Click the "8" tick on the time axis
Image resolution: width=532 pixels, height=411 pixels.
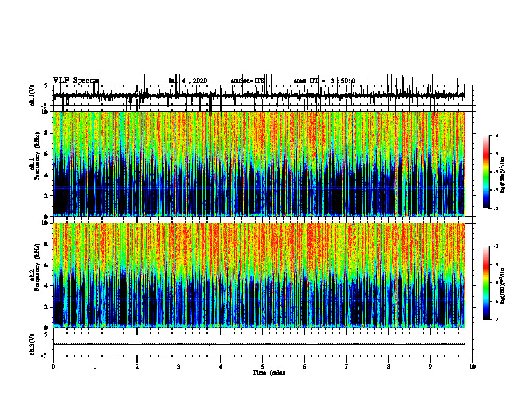(x=388, y=367)
